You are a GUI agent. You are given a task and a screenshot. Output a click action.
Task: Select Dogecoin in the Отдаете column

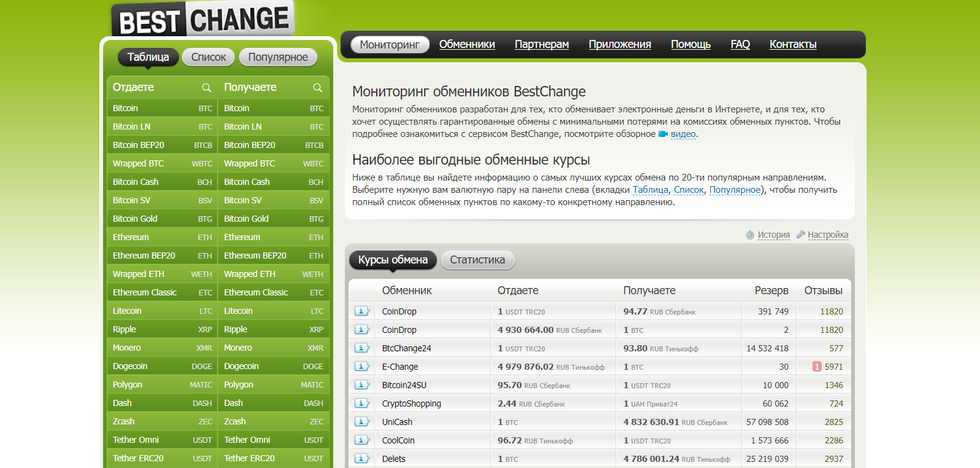tap(163, 366)
